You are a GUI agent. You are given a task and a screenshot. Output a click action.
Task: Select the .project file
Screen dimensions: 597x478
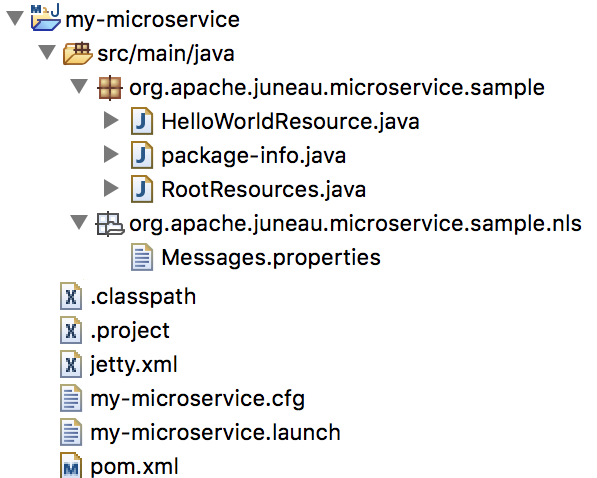pos(130,331)
